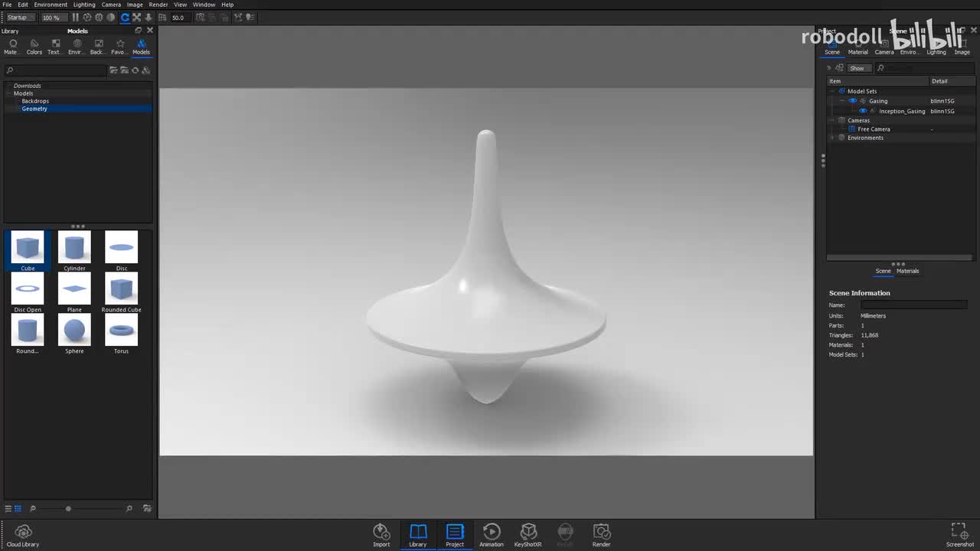Hide Inception_Gasing part visibility eye
This screenshot has width=980, height=551.
863,111
